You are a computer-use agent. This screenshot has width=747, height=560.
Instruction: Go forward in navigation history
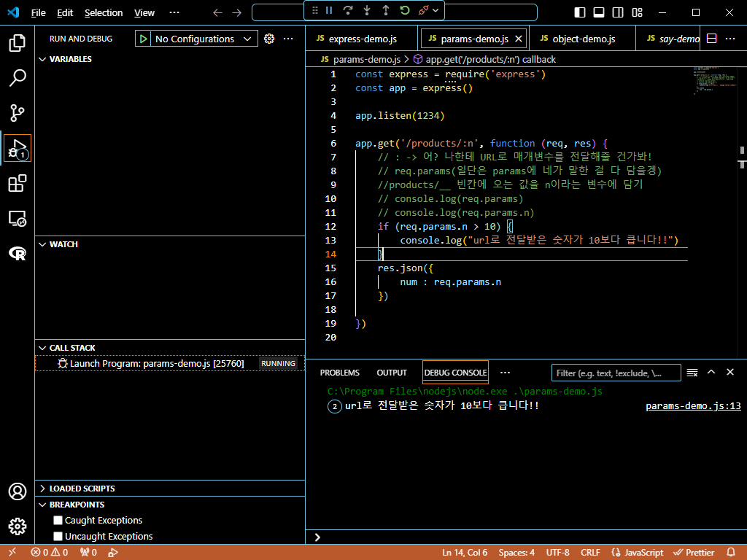[x=237, y=13]
